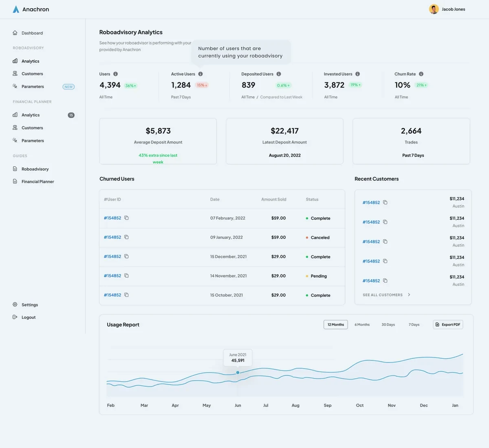Click the Pending status label

click(319, 276)
